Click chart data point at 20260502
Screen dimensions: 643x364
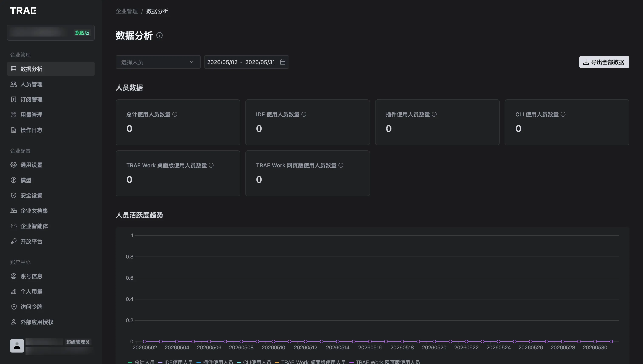[x=145, y=341]
